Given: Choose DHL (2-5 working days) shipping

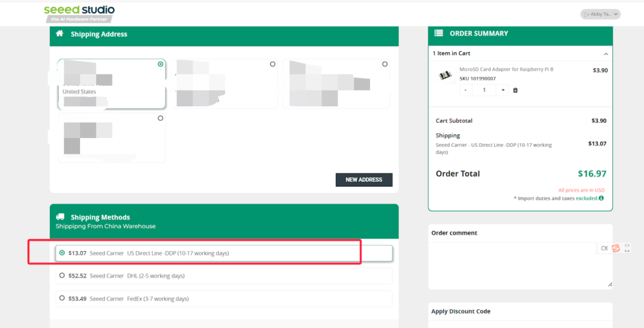Looking at the screenshot, I should coord(62,276).
